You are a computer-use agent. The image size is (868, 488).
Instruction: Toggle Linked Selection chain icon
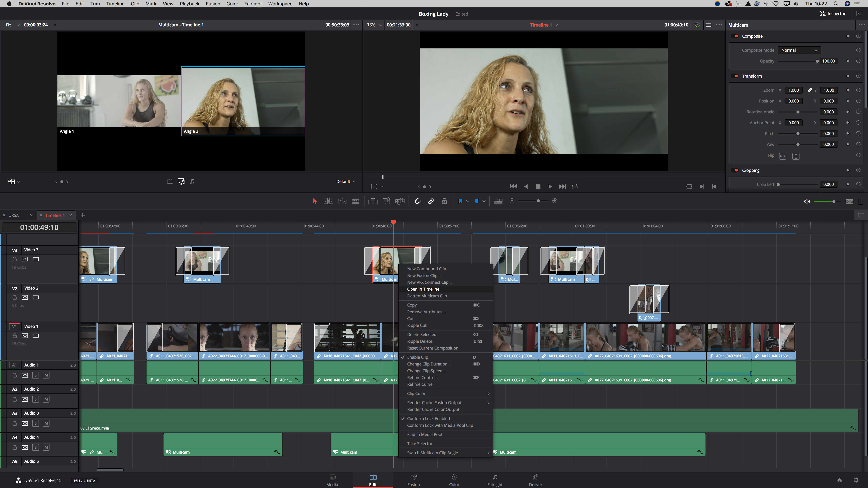pos(431,201)
